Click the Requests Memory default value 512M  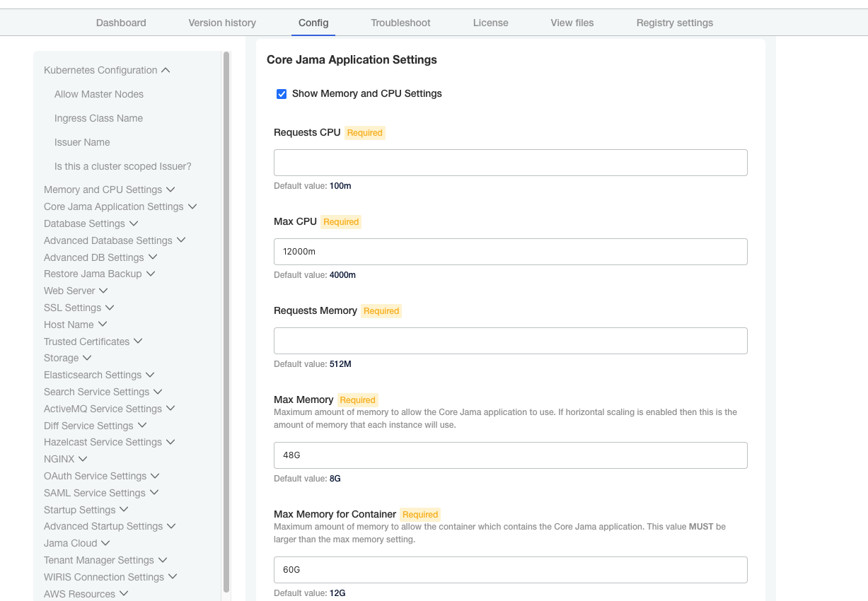pos(340,364)
